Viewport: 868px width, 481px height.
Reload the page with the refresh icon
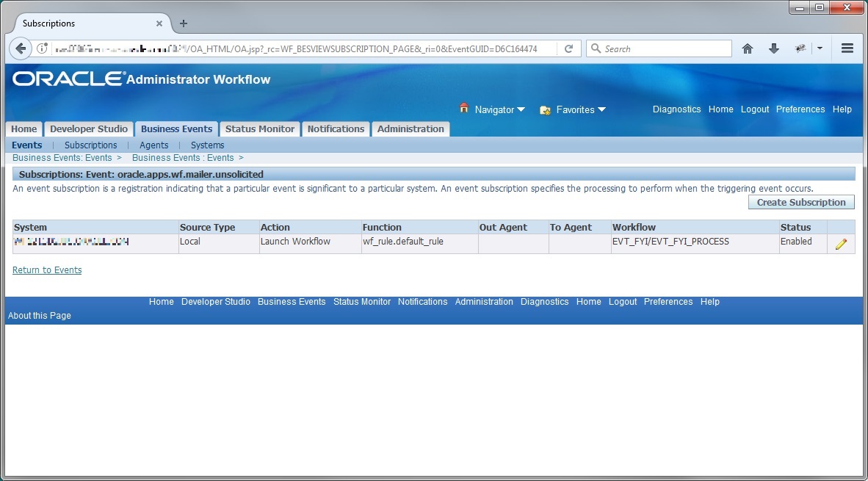point(568,48)
